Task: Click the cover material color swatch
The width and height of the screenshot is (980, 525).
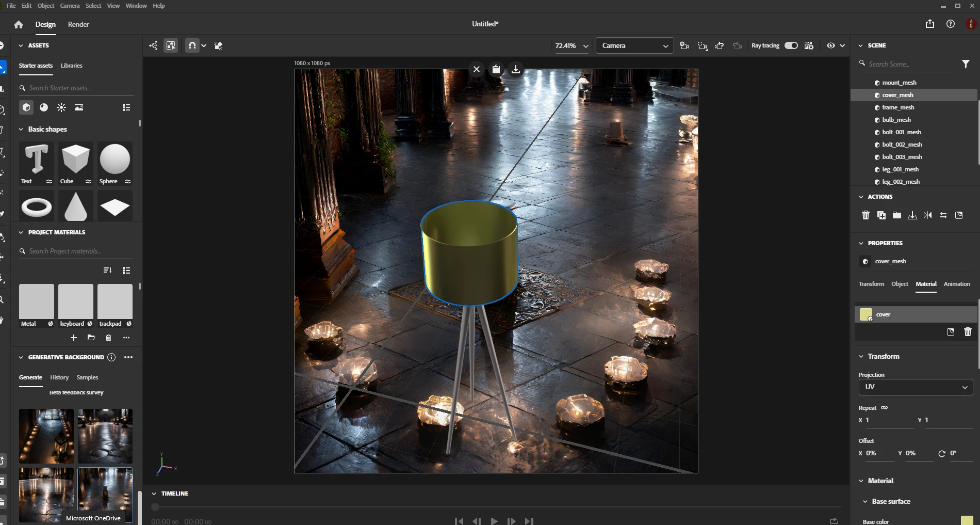Action: point(866,314)
